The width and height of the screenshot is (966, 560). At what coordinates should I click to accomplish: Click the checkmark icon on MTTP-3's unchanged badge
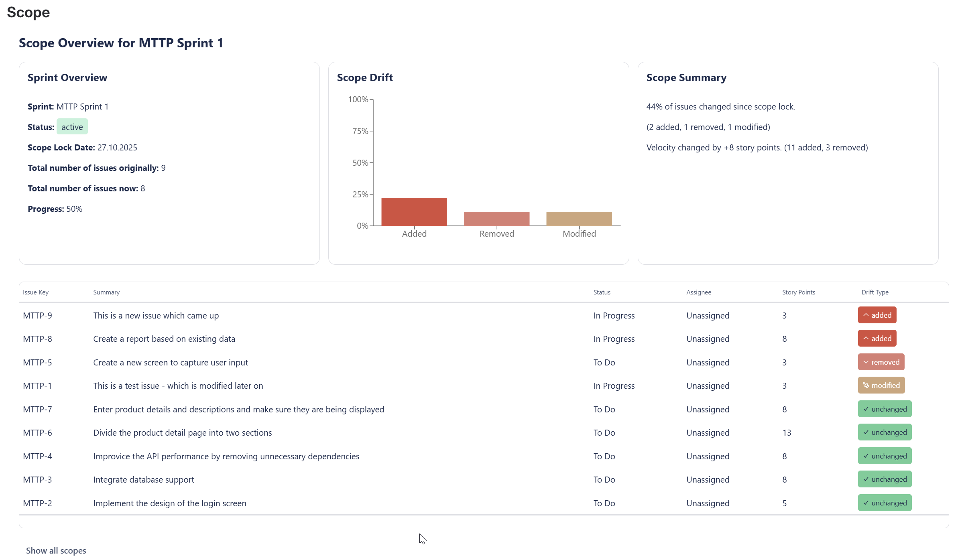pos(866,479)
